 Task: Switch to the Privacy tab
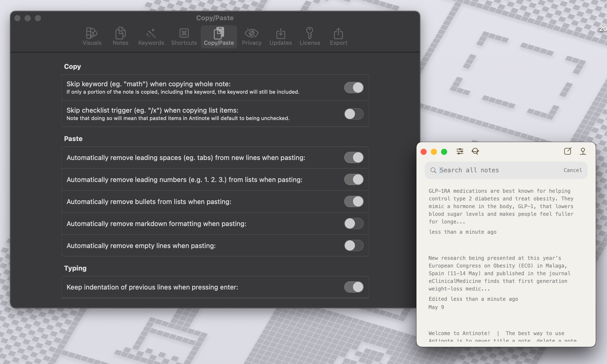[252, 36]
